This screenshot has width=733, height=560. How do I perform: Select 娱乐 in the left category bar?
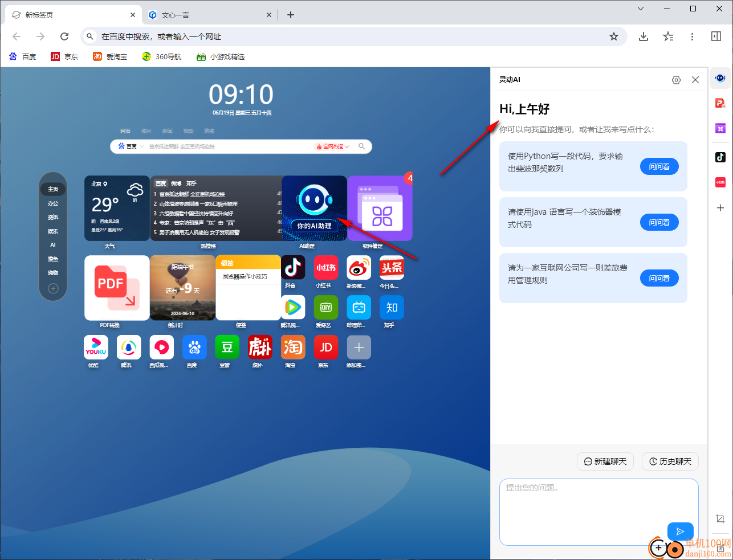pyautogui.click(x=53, y=231)
